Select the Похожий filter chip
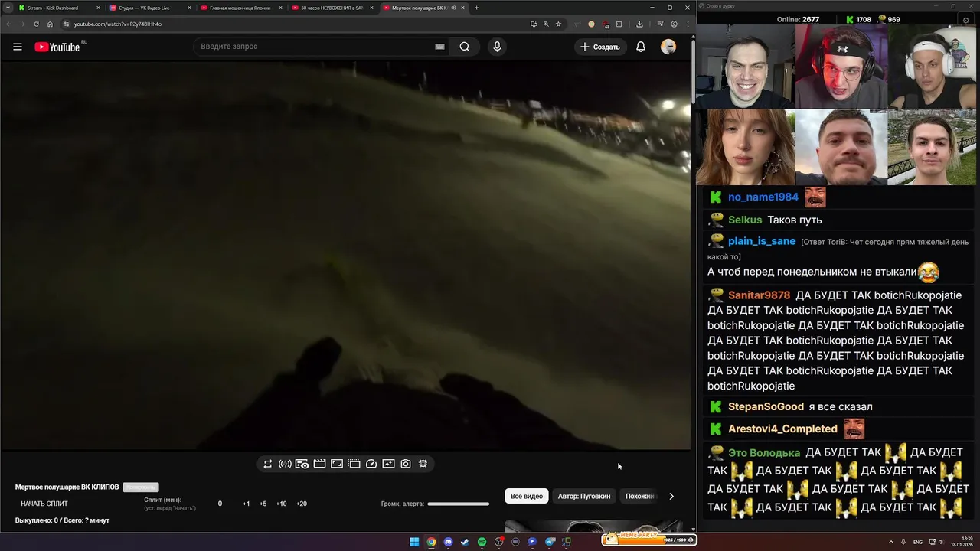The height and width of the screenshot is (551, 980). pyautogui.click(x=639, y=496)
